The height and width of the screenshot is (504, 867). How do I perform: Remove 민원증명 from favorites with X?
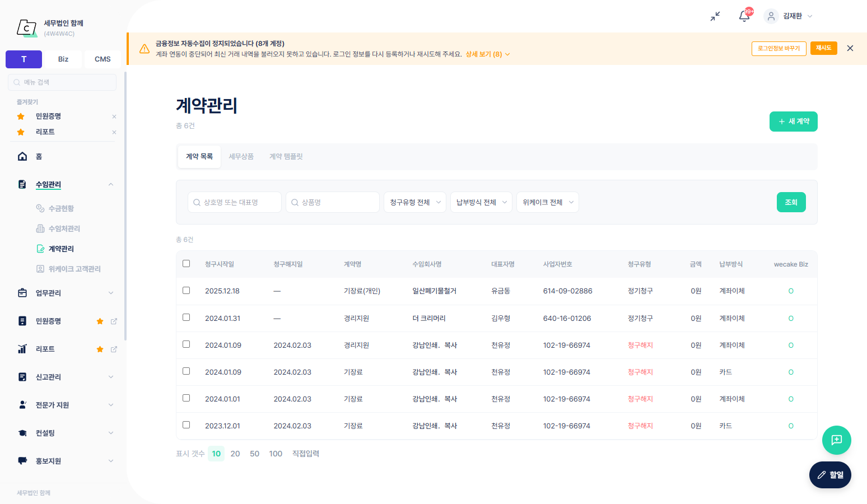coord(114,116)
